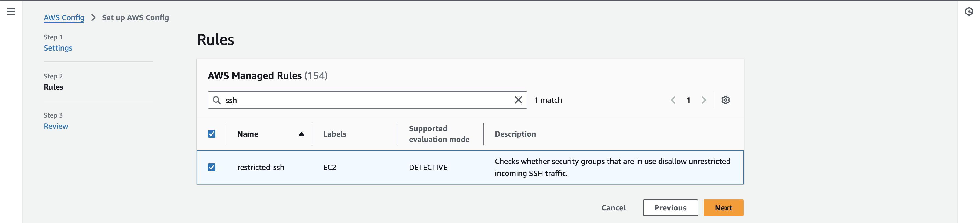Click the Previous button
Image resolution: width=980 pixels, height=223 pixels.
point(670,208)
